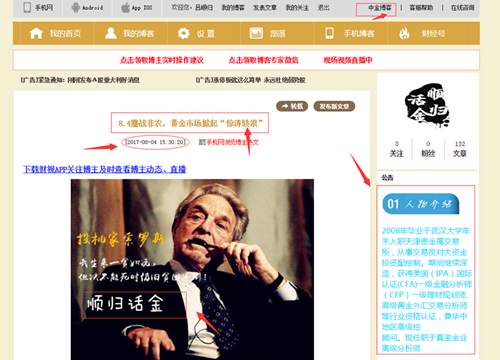Click the picture icon in gold navigation bar
This screenshot has width=500, height=360.
[256, 33]
